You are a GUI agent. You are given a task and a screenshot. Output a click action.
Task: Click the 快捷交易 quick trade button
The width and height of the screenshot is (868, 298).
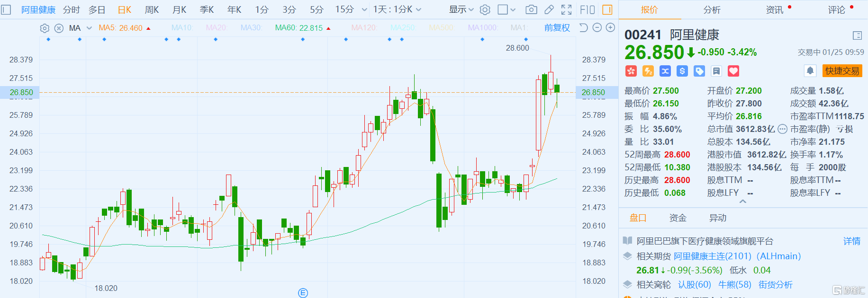pos(842,71)
